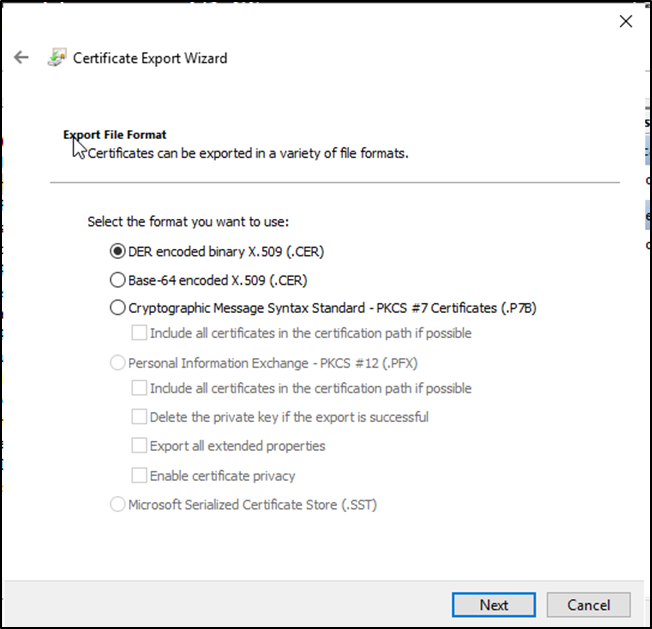This screenshot has height=629, width=652.
Task: Check Include all certificates under the .PFX option
Action: (x=139, y=388)
